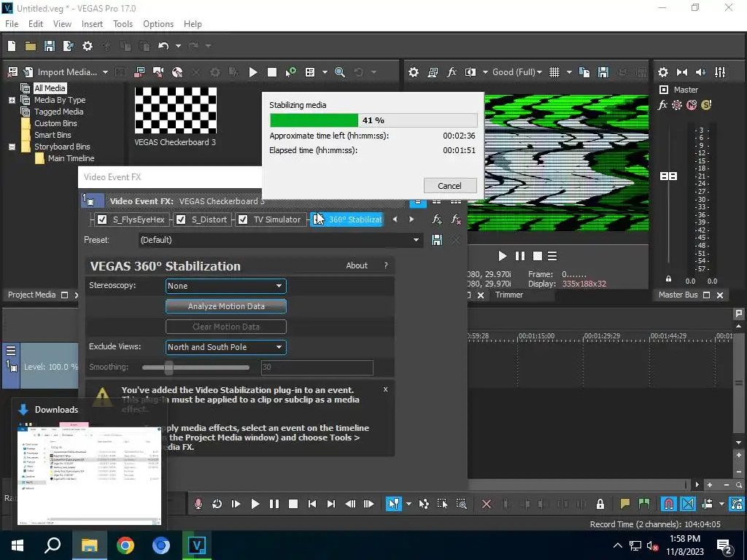Play timeline from transport bar
The height and width of the screenshot is (560, 747).
(255, 504)
